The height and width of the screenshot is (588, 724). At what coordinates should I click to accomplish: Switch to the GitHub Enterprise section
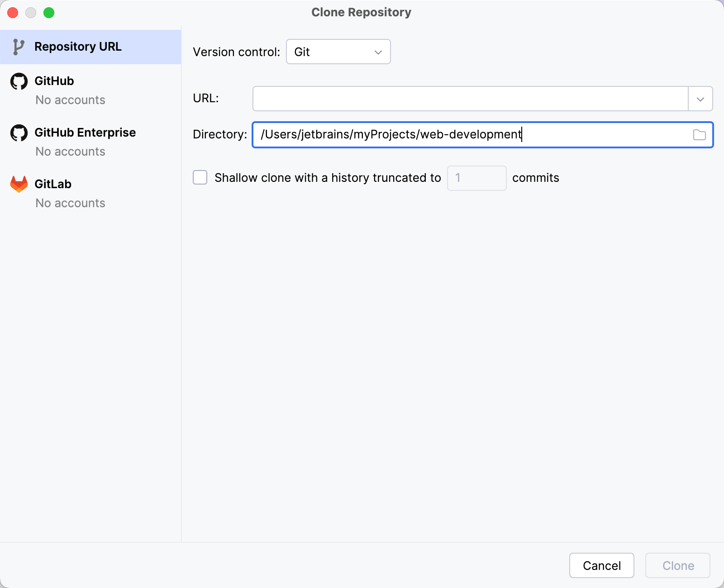pos(85,133)
